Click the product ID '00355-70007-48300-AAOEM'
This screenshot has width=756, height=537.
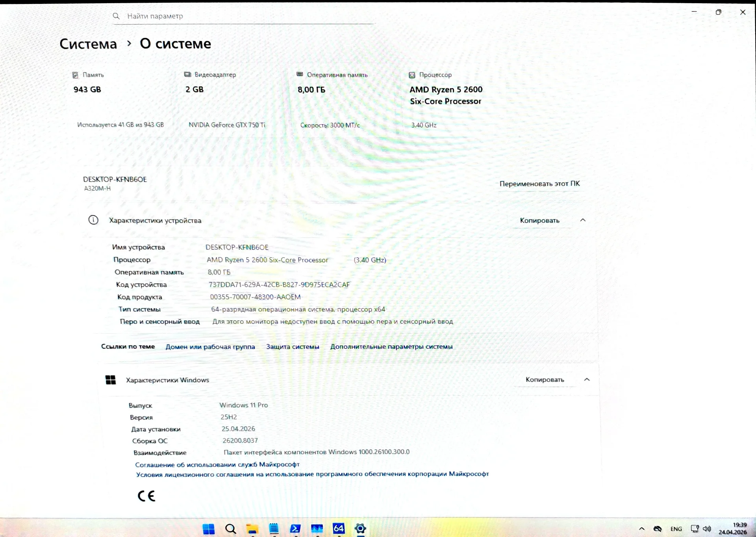pyautogui.click(x=255, y=297)
